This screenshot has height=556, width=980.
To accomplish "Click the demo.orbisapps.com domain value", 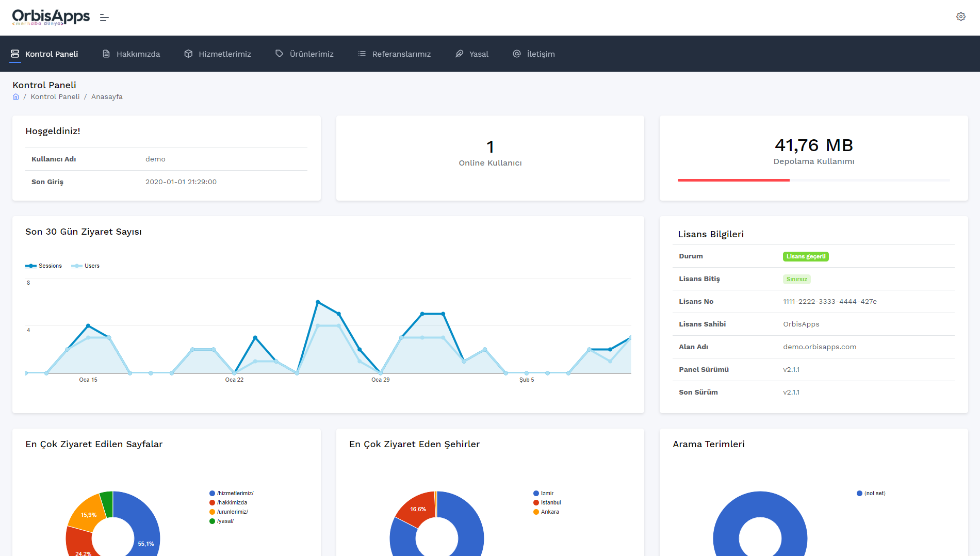I will click(820, 347).
